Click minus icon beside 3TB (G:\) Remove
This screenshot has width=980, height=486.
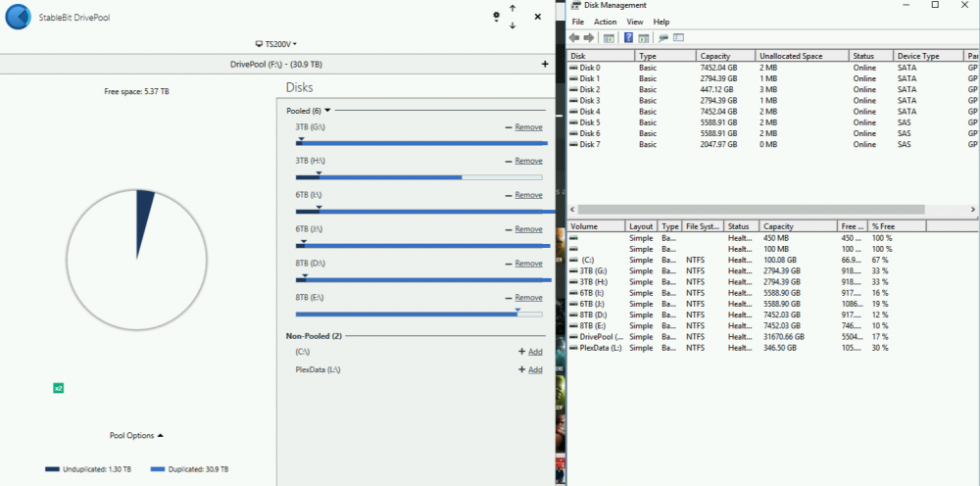click(508, 127)
